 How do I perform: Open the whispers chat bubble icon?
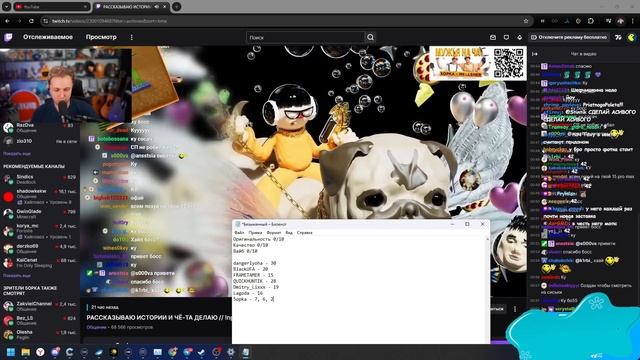click(507, 37)
